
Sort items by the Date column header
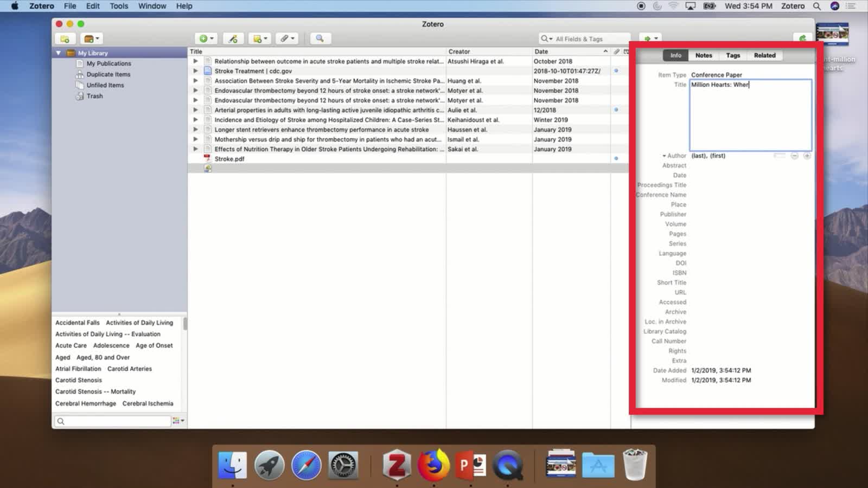(x=571, y=52)
